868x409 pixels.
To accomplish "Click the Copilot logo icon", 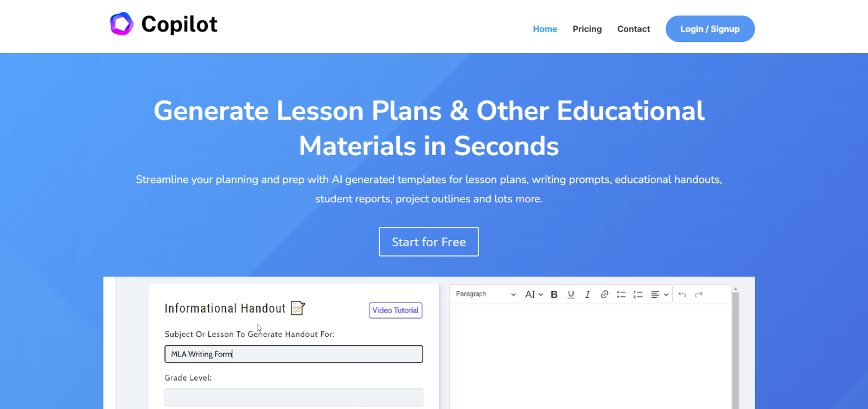I will [x=122, y=24].
